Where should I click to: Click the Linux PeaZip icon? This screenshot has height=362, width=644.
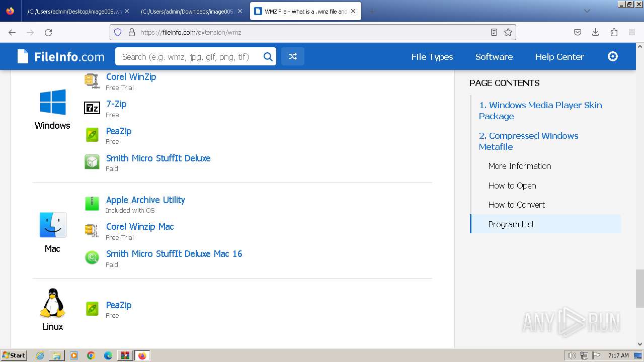(92, 309)
